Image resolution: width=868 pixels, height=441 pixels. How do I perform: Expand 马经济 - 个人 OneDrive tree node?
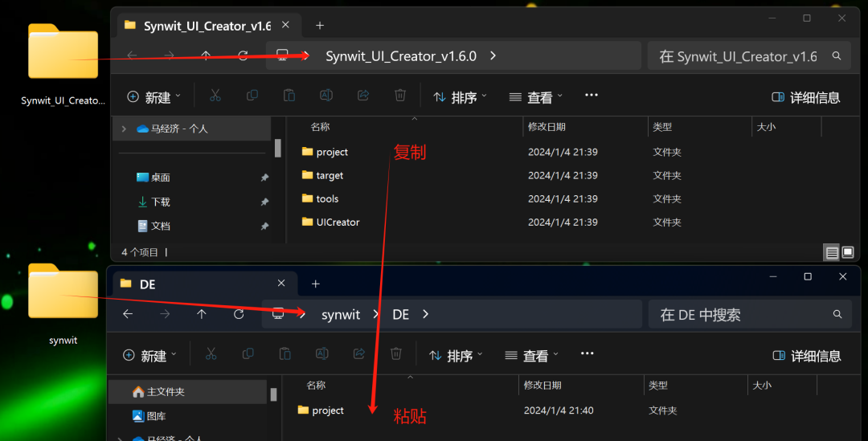(124, 129)
